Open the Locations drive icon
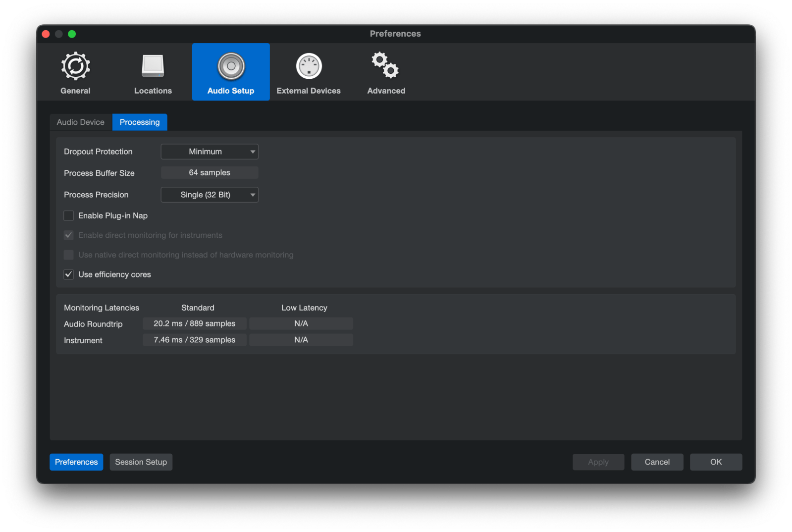This screenshot has height=532, width=792. click(x=153, y=66)
